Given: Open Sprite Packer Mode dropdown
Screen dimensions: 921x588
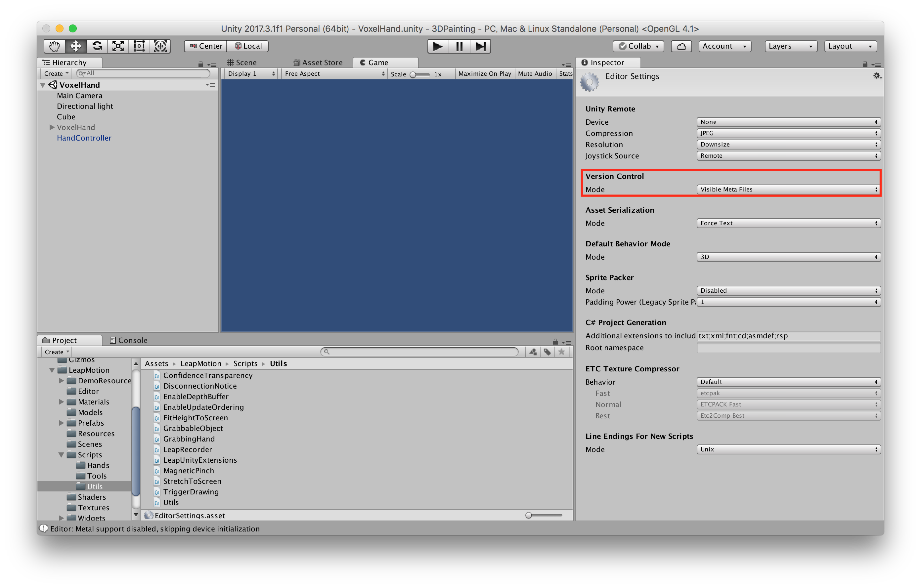Looking at the screenshot, I should (x=789, y=291).
